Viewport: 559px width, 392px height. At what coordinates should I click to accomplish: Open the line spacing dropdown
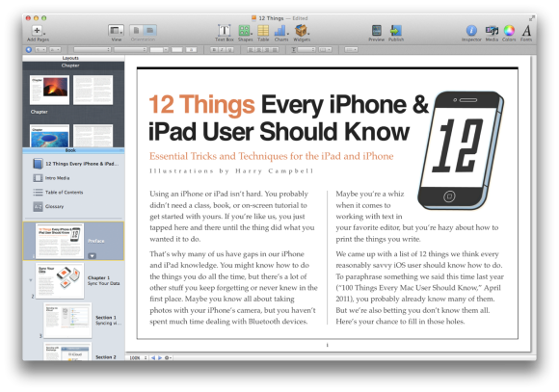point(306,49)
